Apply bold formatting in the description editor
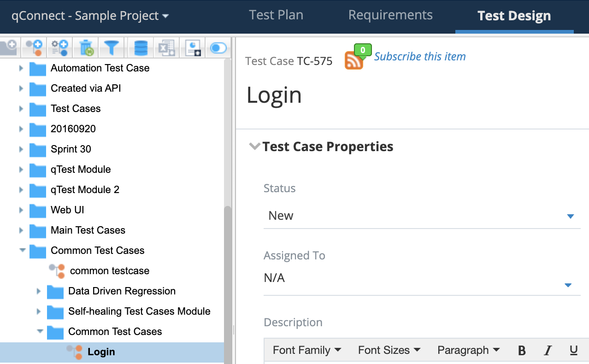The width and height of the screenshot is (589, 364). pyautogui.click(x=521, y=350)
